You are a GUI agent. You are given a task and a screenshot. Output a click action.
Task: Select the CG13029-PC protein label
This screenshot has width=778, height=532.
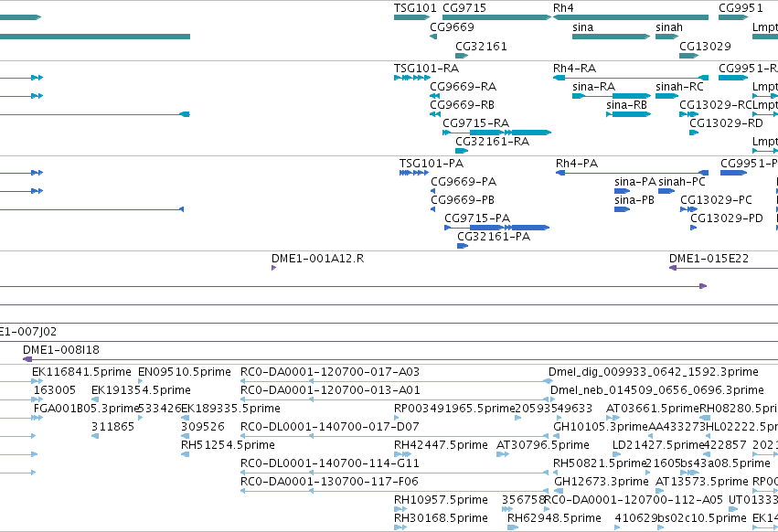point(716,200)
